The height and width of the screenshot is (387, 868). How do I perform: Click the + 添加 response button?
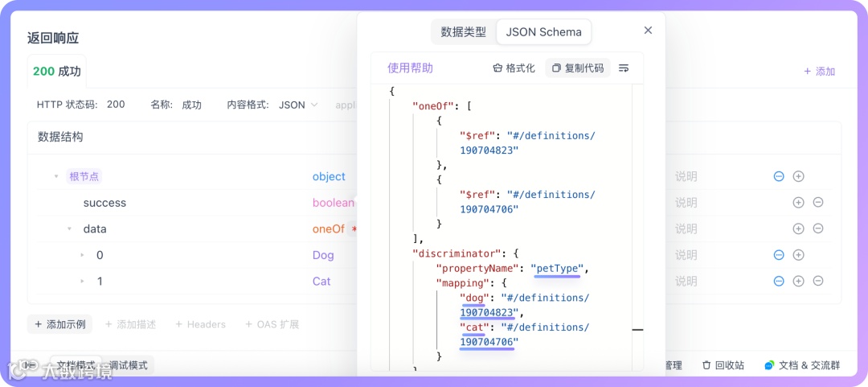pyautogui.click(x=819, y=72)
